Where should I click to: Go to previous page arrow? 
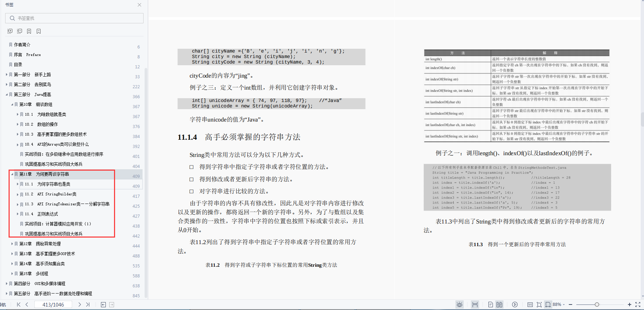pyautogui.click(x=27, y=305)
